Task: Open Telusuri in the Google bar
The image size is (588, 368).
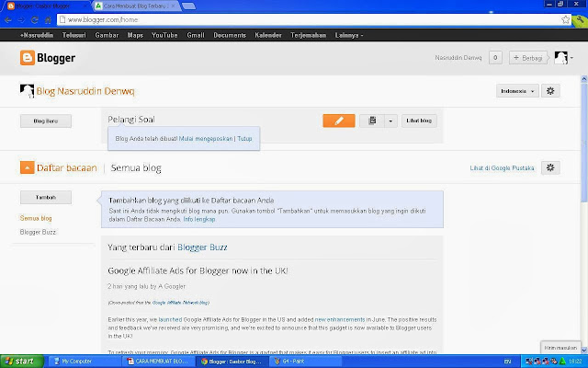Action: click(x=73, y=35)
